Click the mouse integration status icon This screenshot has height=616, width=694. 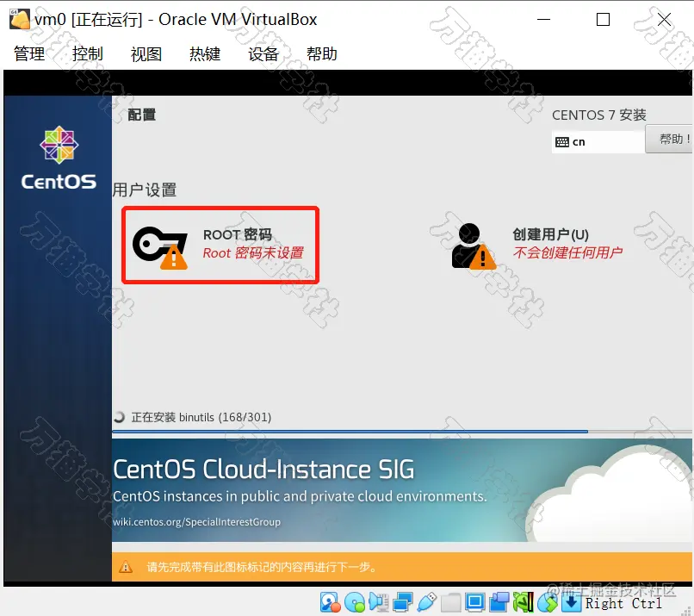[548, 603]
